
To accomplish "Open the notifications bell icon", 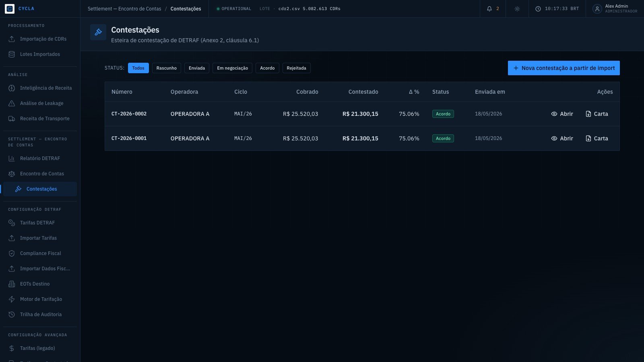I will [x=489, y=8].
